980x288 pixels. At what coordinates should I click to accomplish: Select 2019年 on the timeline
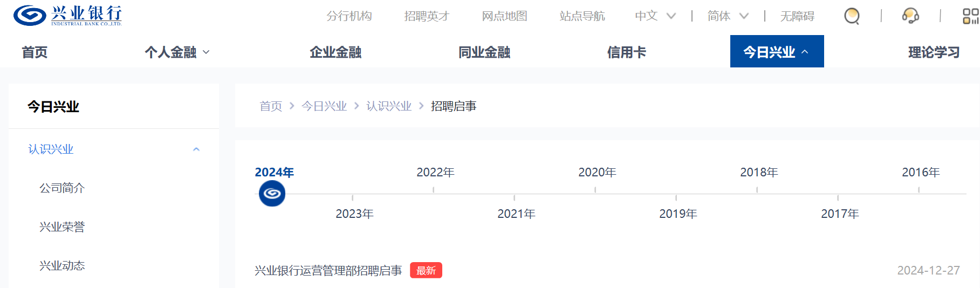point(678,214)
